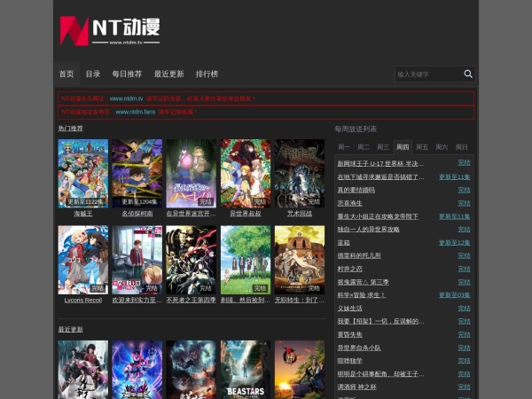Open the Lycoris Recoil cover thumbnail

[x=82, y=260]
